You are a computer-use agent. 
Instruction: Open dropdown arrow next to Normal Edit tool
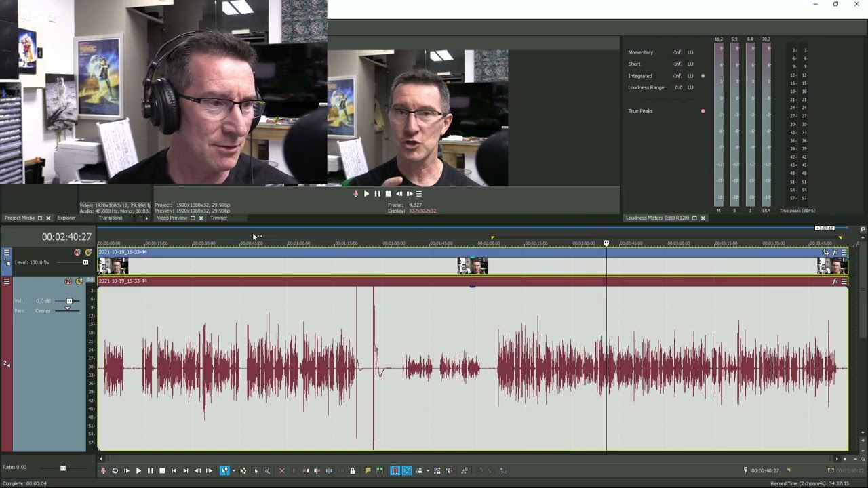pyautogui.click(x=234, y=470)
